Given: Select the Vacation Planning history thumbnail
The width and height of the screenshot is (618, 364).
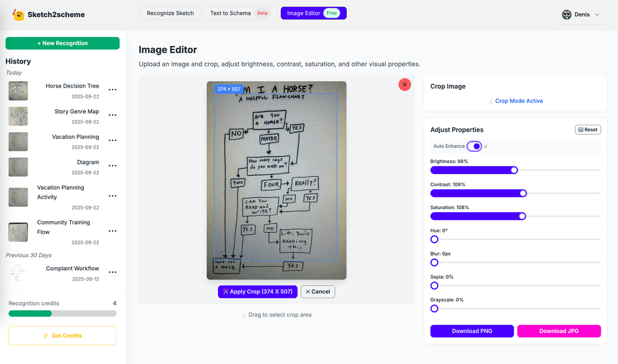Looking at the screenshot, I should tap(18, 141).
